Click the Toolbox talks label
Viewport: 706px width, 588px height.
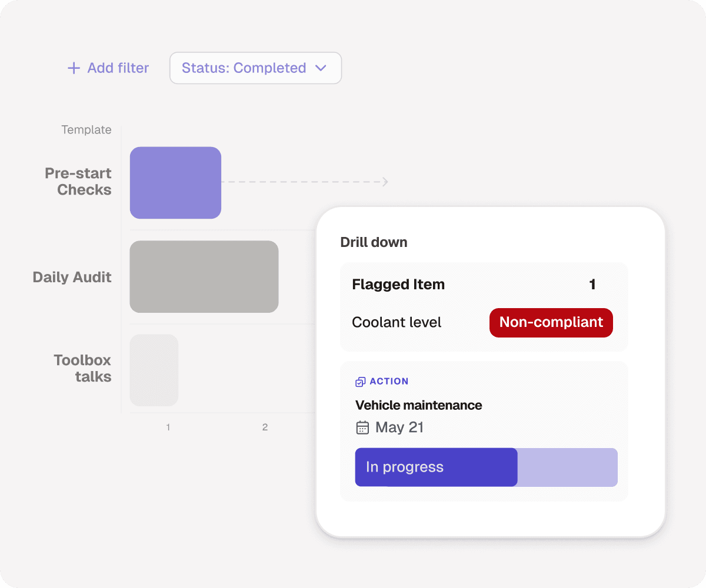pyautogui.click(x=82, y=369)
